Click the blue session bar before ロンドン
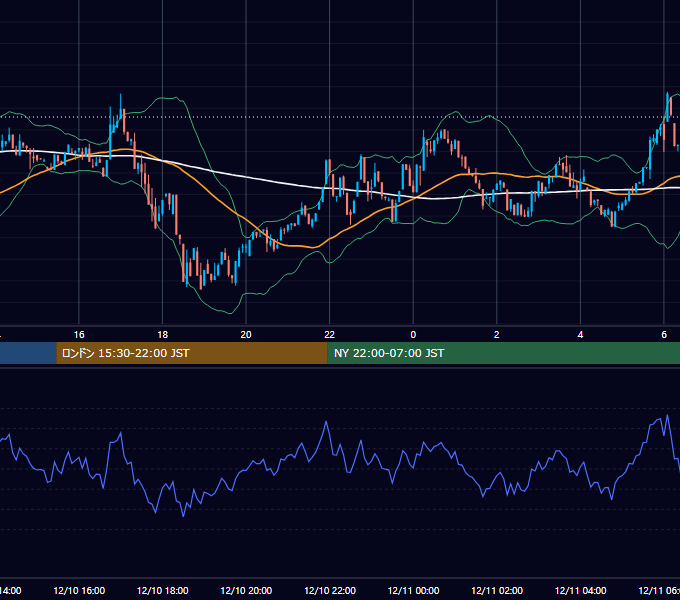 click(28, 353)
